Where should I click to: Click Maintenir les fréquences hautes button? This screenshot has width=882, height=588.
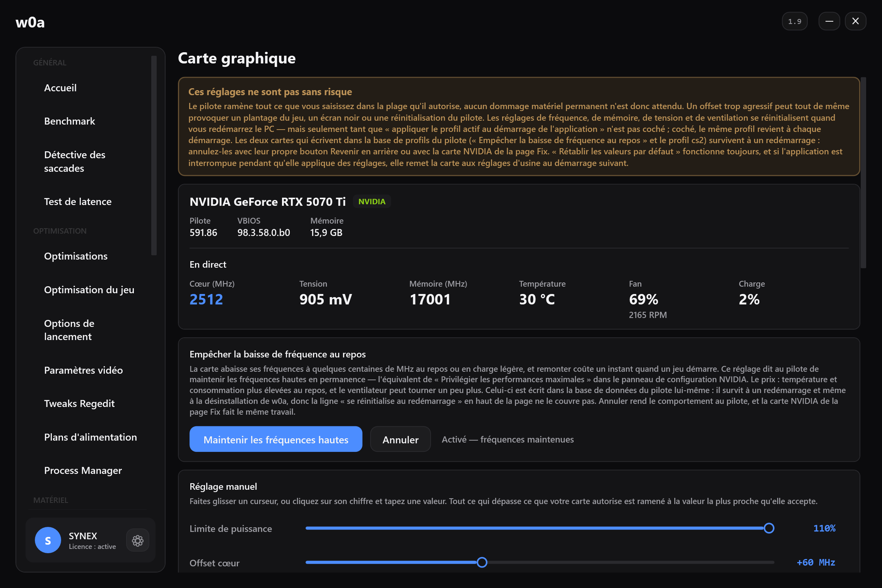[276, 439]
